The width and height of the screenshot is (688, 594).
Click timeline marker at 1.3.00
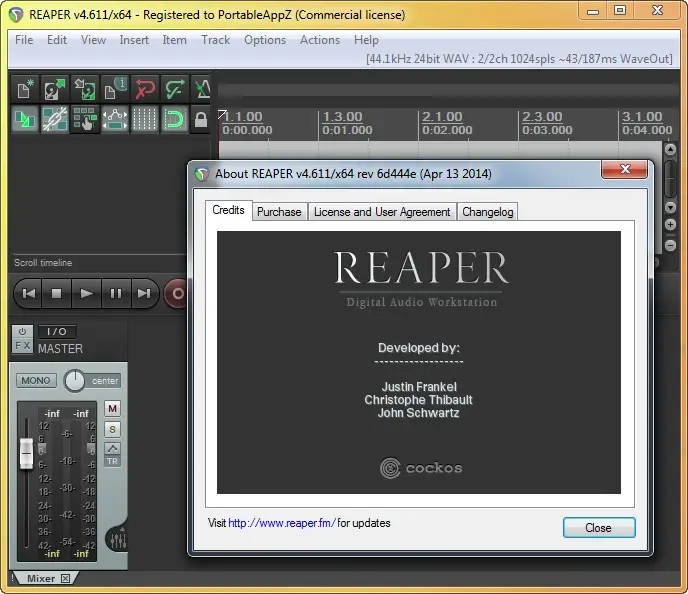[x=343, y=117]
